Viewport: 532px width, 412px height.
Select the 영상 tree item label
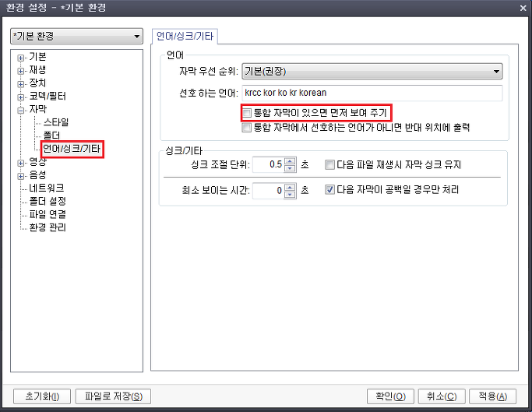coord(37,162)
